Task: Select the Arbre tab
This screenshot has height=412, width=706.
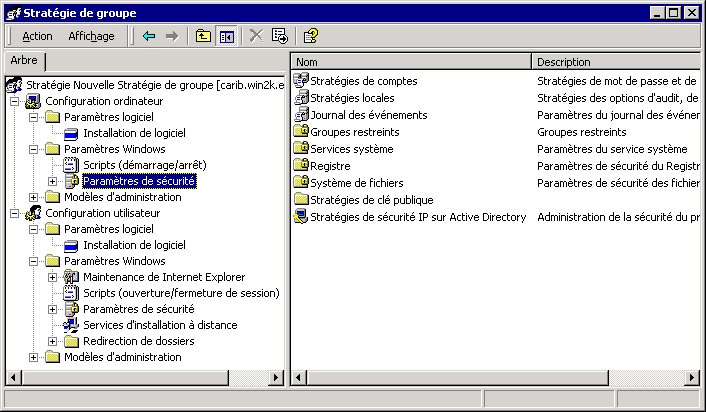Action: click(24, 60)
